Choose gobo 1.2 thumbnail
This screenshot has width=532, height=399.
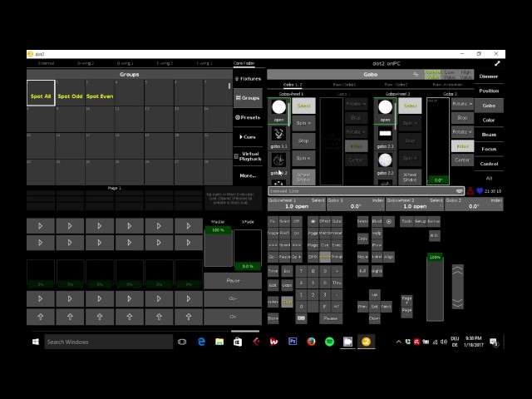[x=279, y=164]
